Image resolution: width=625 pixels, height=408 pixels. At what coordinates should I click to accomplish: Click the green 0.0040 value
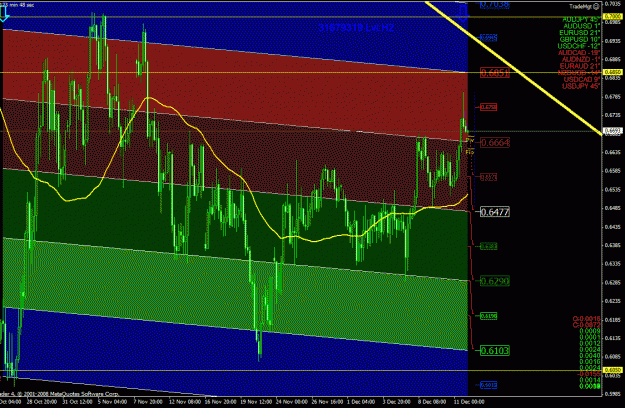pyautogui.click(x=590, y=355)
